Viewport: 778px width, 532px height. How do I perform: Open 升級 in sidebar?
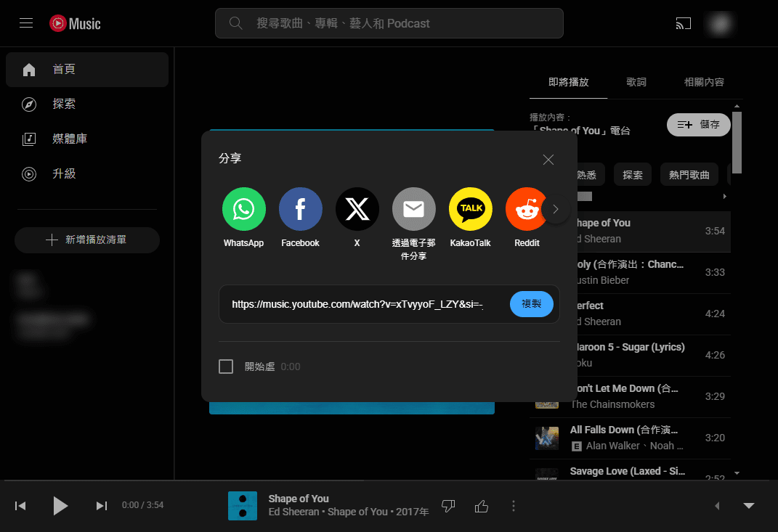tap(87, 173)
